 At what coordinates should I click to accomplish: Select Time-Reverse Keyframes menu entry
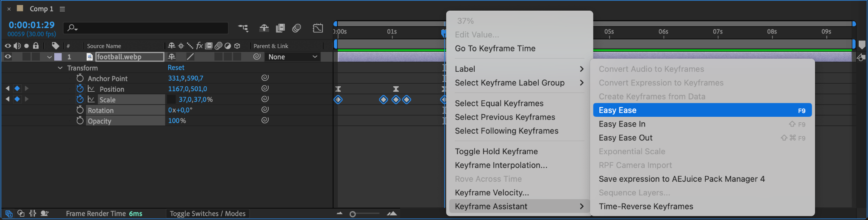pyautogui.click(x=645, y=206)
